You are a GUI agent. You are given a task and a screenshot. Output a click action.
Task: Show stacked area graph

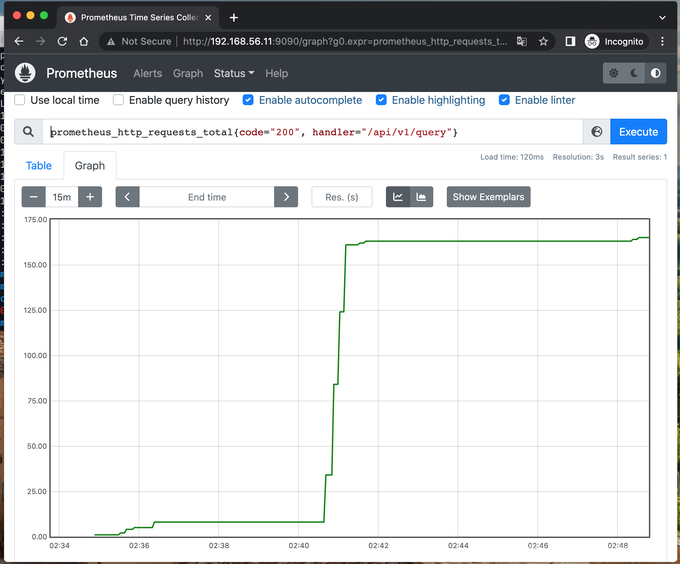coord(421,197)
